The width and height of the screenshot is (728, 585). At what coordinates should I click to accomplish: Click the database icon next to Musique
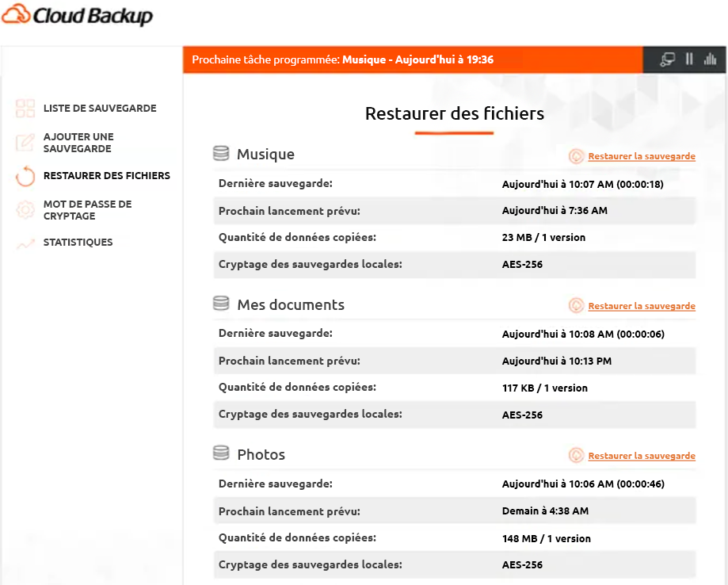tap(220, 153)
